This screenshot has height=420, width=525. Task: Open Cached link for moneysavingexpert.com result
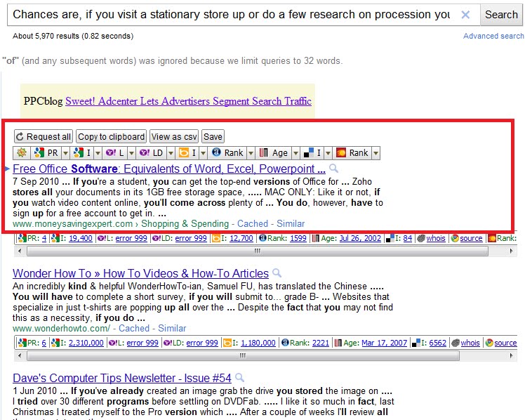(253, 224)
